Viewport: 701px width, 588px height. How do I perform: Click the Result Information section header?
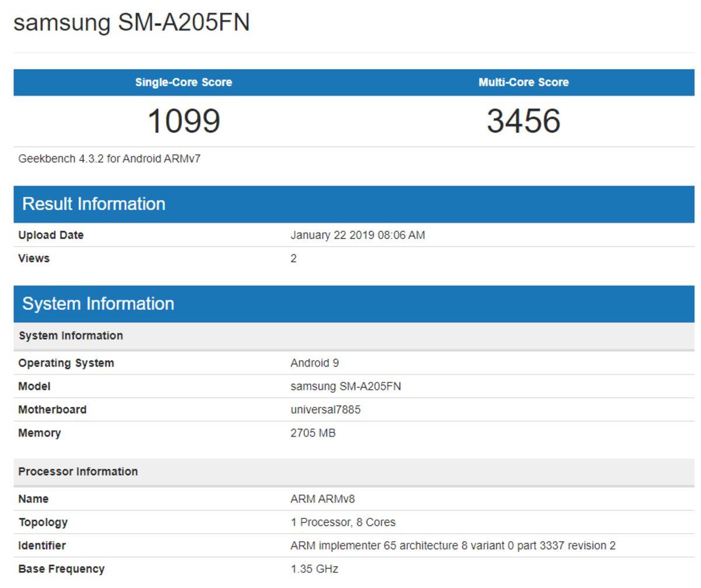pyautogui.click(x=93, y=204)
